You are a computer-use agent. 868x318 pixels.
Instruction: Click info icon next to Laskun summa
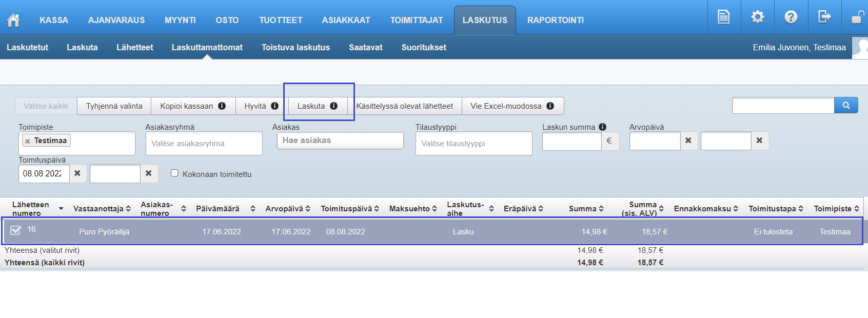pos(602,127)
